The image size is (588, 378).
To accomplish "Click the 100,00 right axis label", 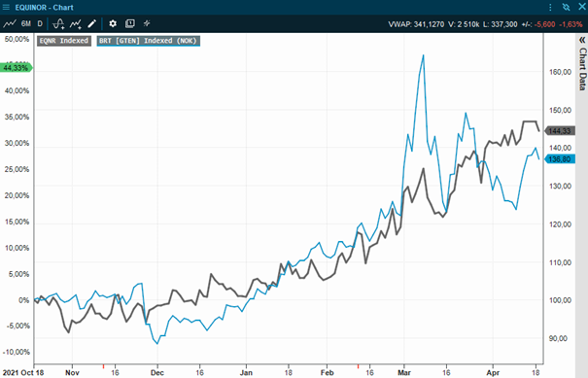I will 560,300.
